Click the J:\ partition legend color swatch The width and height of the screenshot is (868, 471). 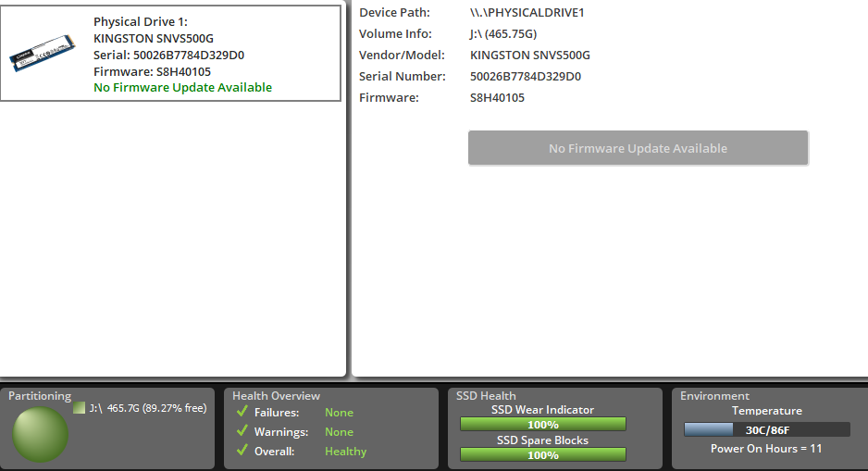pos(80,408)
